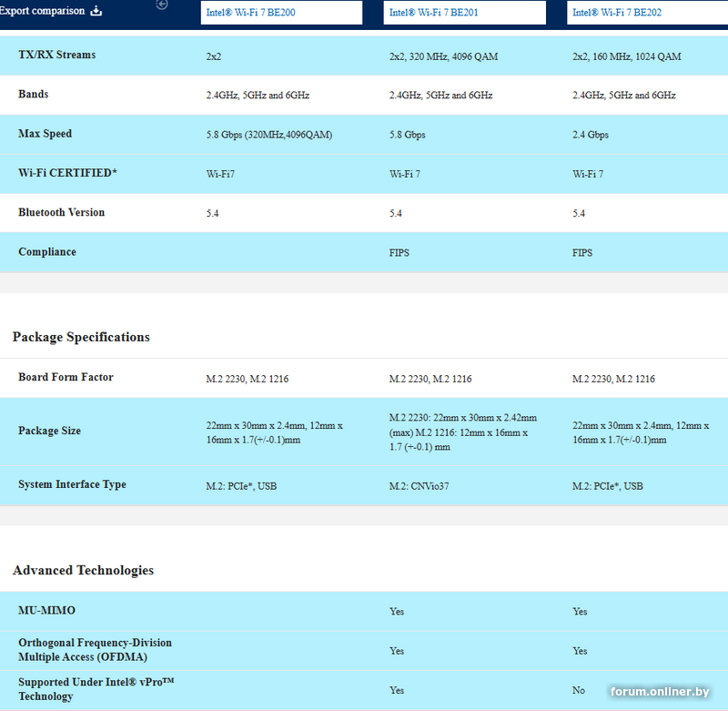Image resolution: width=728 pixels, height=711 pixels.
Task: Click the Export comparison text link
Action: [42, 12]
